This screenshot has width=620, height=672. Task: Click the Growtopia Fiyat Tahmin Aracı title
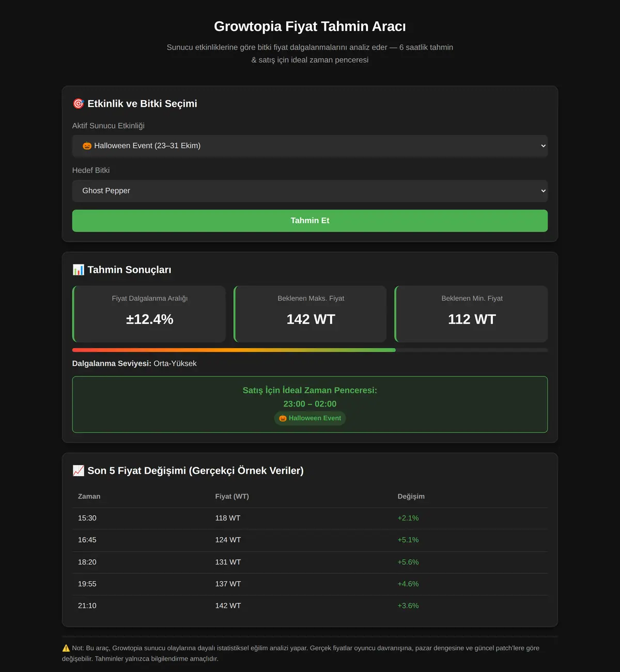click(x=310, y=26)
